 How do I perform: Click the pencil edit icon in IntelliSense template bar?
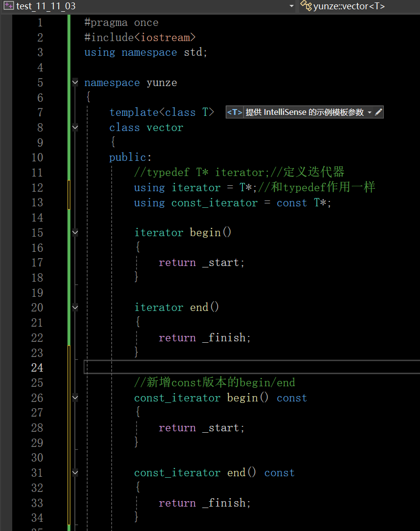[378, 112]
